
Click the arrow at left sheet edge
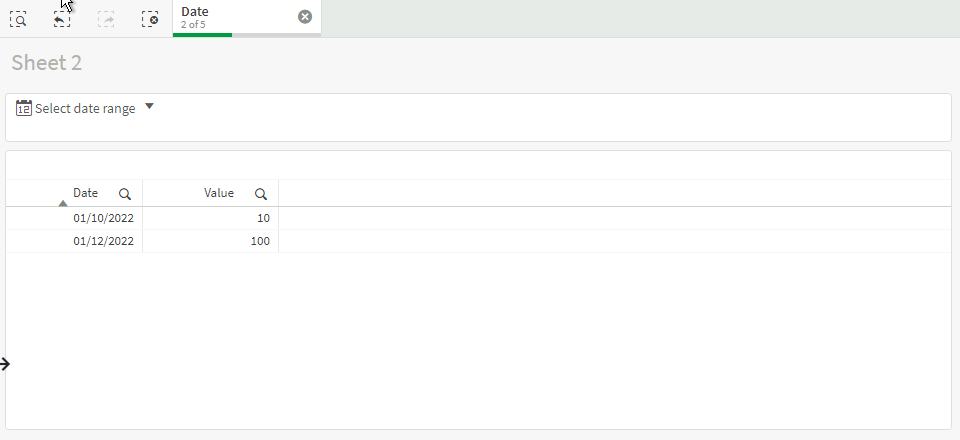(x=5, y=364)
